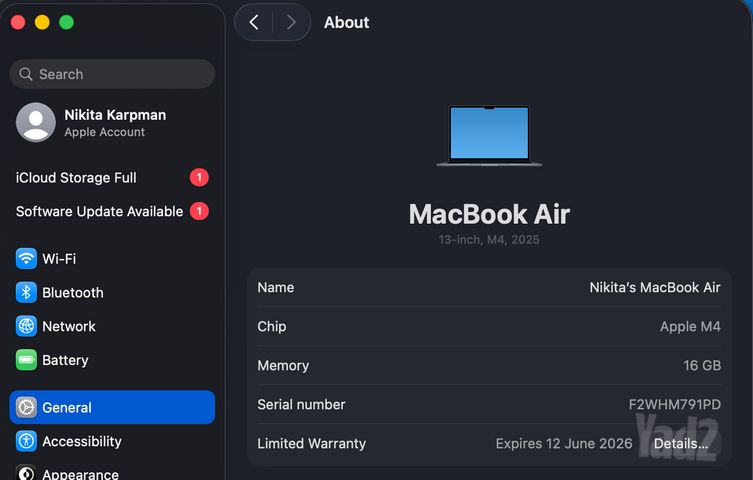Click the Limited Warranty label
753x480 pixels.
tap(311, 444)
